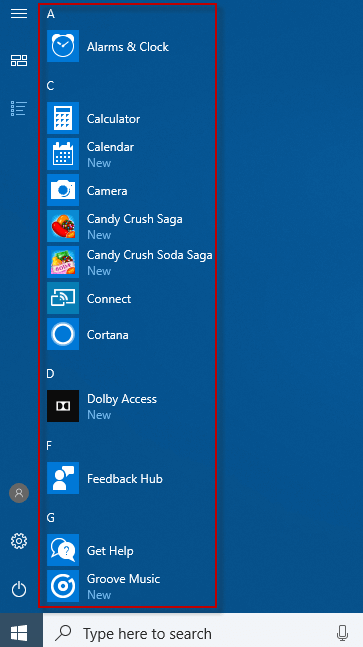Open Candy Crush Soda Saga icon
Image resolution: width=363 pixels, height=647 pixels.
(x=63, y=262)
